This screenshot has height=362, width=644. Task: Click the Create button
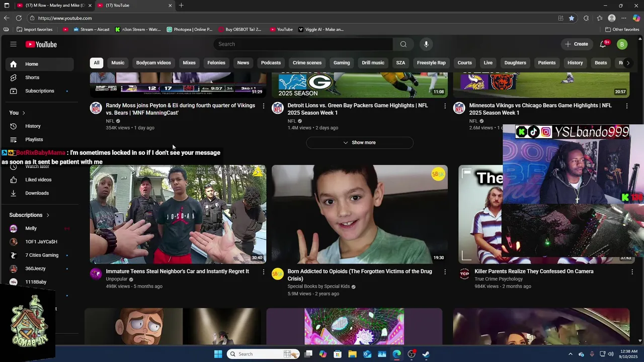[x=577, y=44]
